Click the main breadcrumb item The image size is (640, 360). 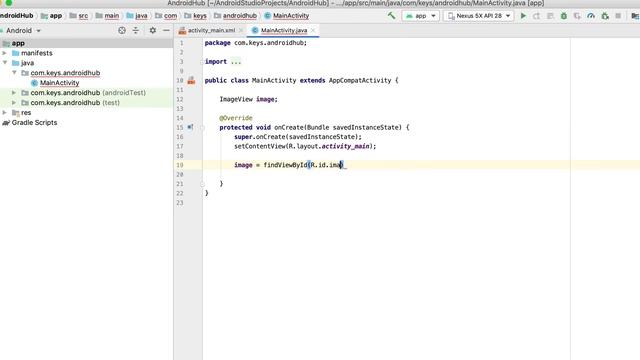(x=107, y=16)
